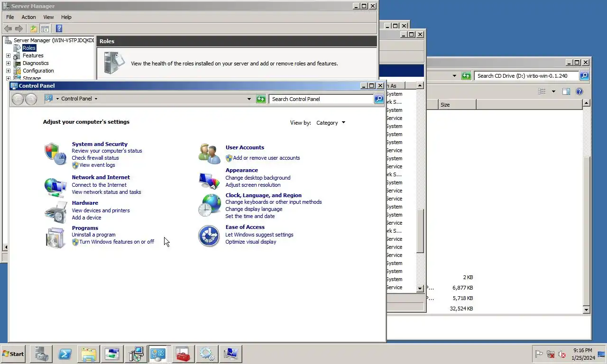Click the network status tray icon
The image size is (607, 364).
pos(551,354)
